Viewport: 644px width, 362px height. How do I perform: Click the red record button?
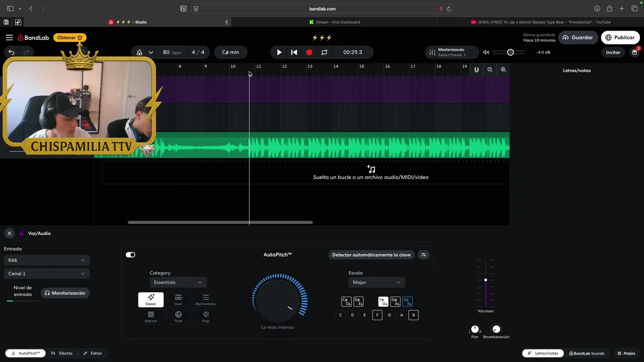[x=309, y=52]
